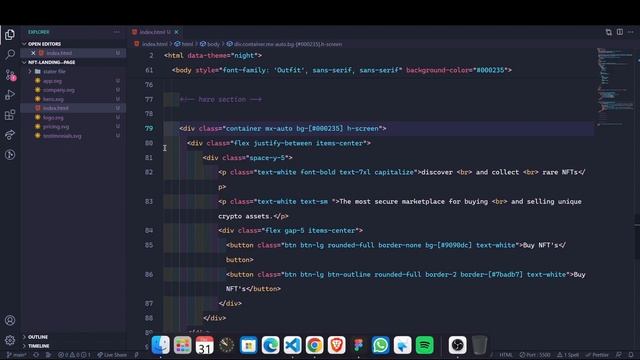
Task: Click the code minimap on the right
Action: (x=615, y=87)
